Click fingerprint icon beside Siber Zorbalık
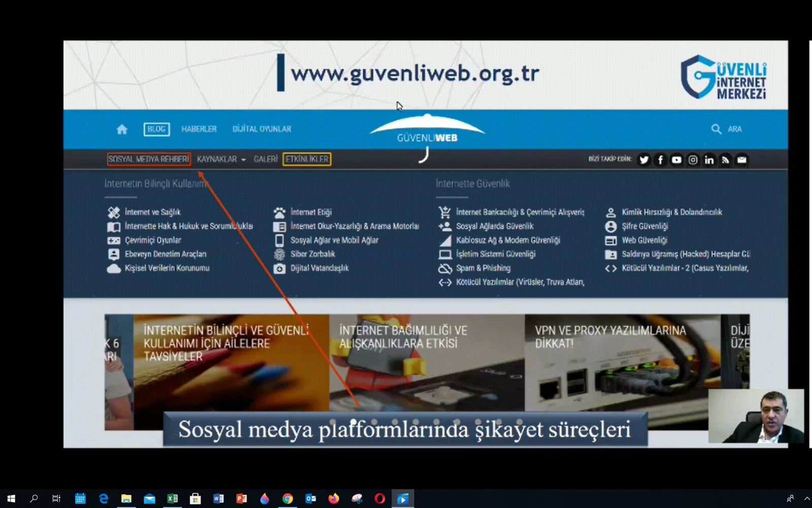Image resolution: width=812 pixels, height=508 pixels. click(x=279, y=254)
